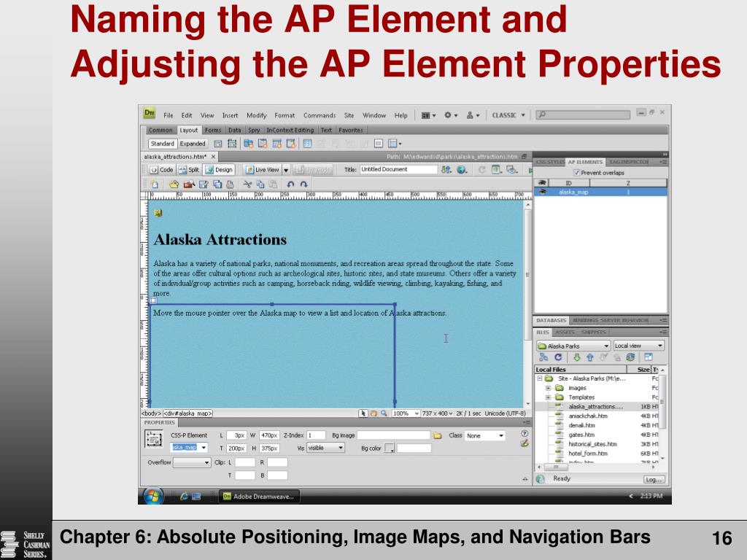The width and height of the screenshot is (747, 560).
Task: Click the Table icon in the Layout bar
Action: pyautogui.click(x=307, y=144)
